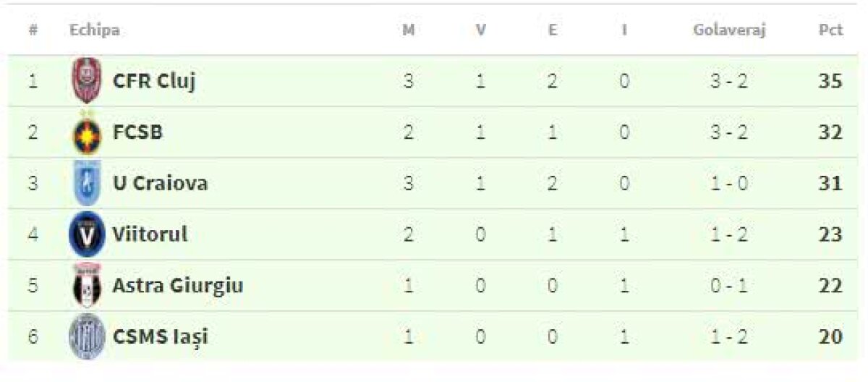Click the V wins column header

pos(480,30)
